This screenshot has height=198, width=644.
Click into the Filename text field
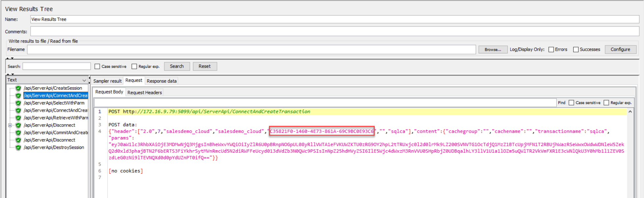(251, 49)
